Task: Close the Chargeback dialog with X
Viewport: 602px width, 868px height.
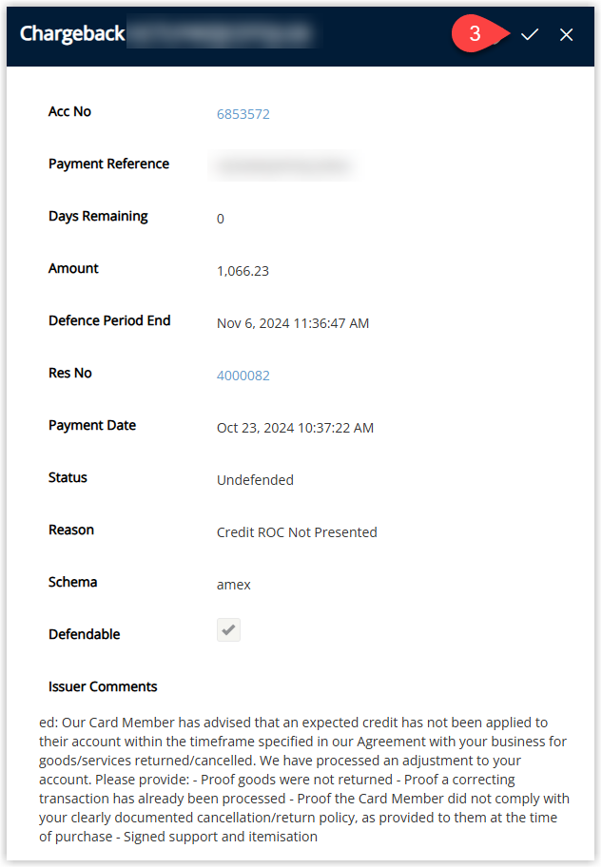Action: [566, 35]
